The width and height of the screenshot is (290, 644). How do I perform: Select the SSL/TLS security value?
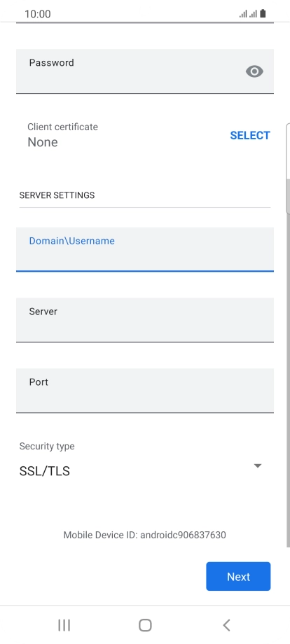point(45,471)
